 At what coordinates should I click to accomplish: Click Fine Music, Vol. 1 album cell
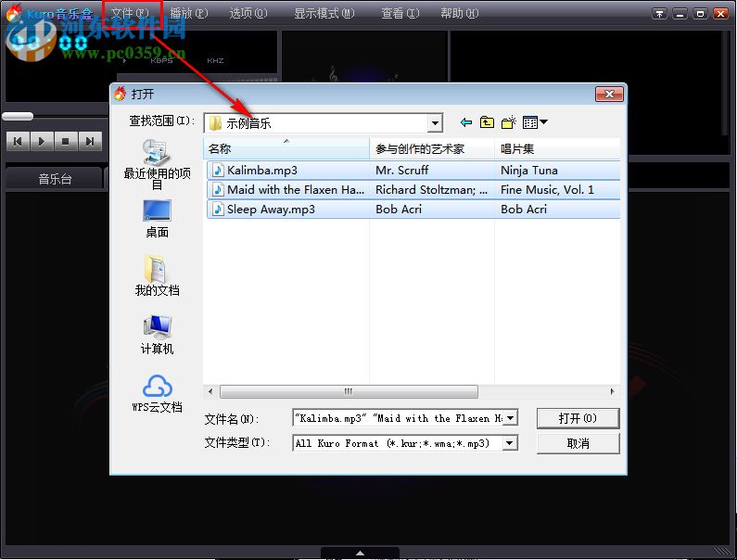coord(547,190)
